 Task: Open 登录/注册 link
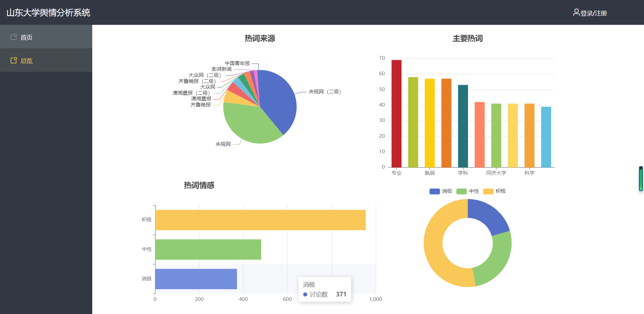593,13
